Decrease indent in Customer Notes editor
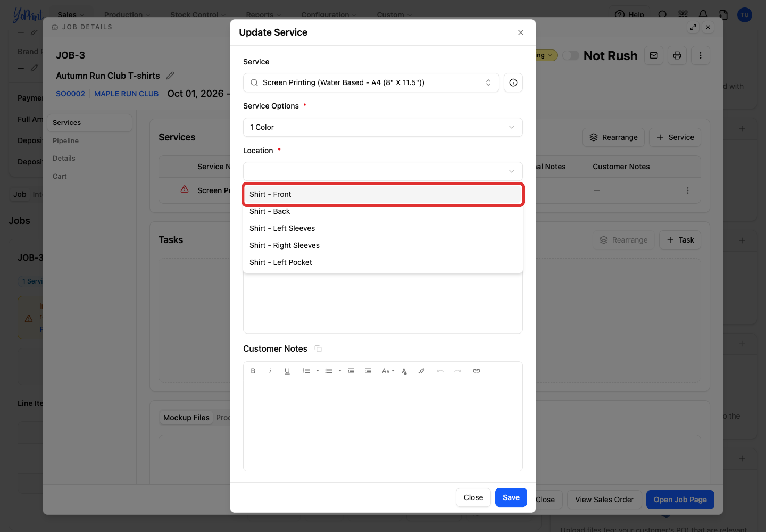Screen dimensions: 766x532 pos(351,371)
